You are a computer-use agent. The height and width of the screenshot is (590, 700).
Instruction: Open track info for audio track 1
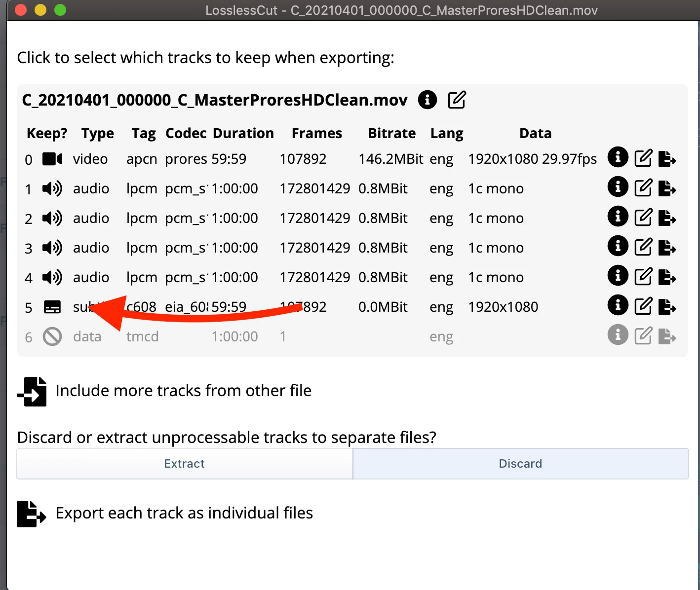[618, 187]
